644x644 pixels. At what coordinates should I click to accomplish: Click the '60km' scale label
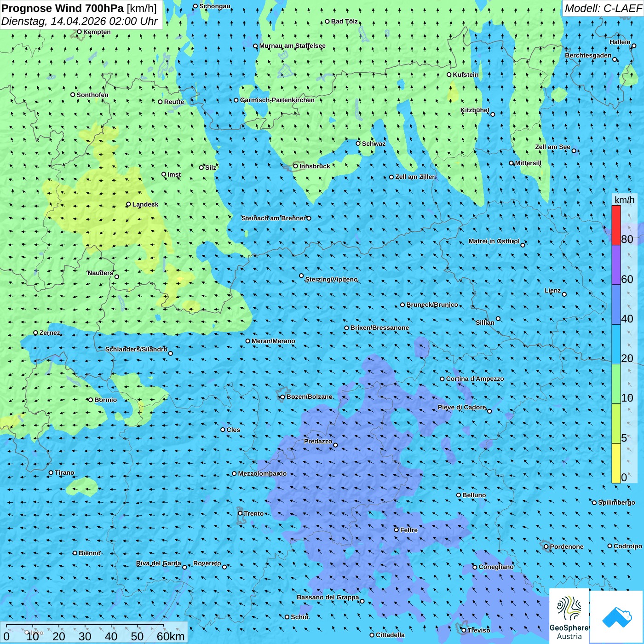coord(171,636)
